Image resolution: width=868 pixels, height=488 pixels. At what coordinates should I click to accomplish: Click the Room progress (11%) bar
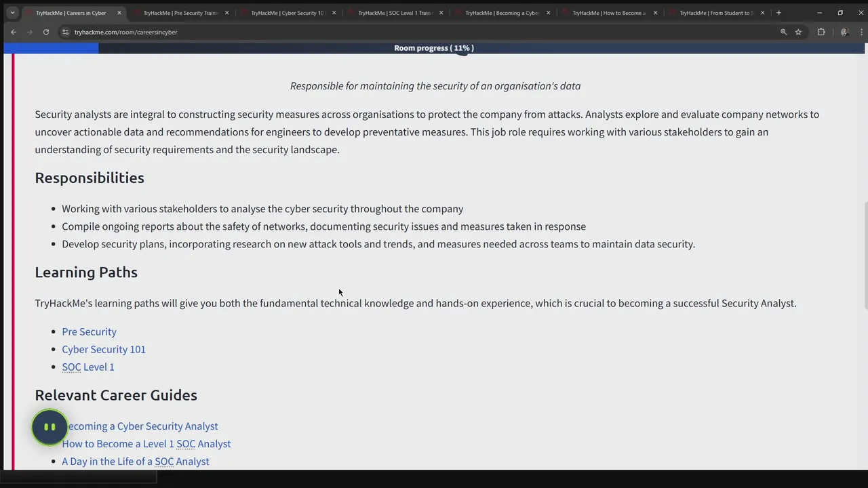tap(434, 48)
